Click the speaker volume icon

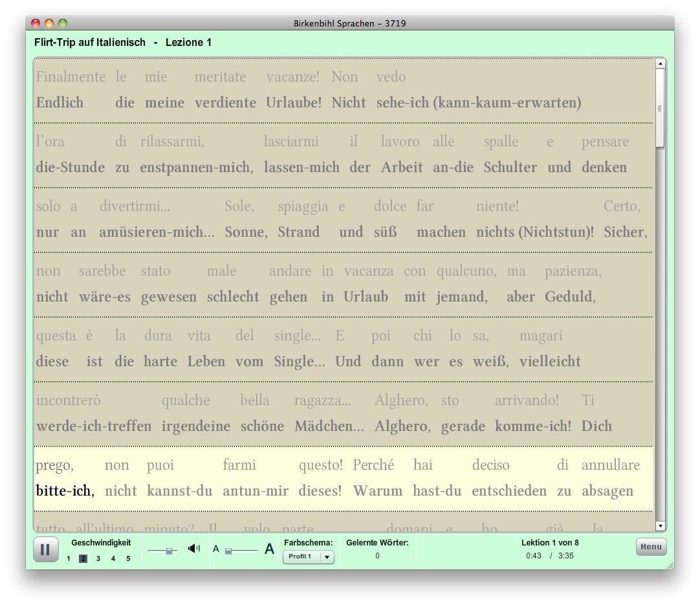point(193,548)
